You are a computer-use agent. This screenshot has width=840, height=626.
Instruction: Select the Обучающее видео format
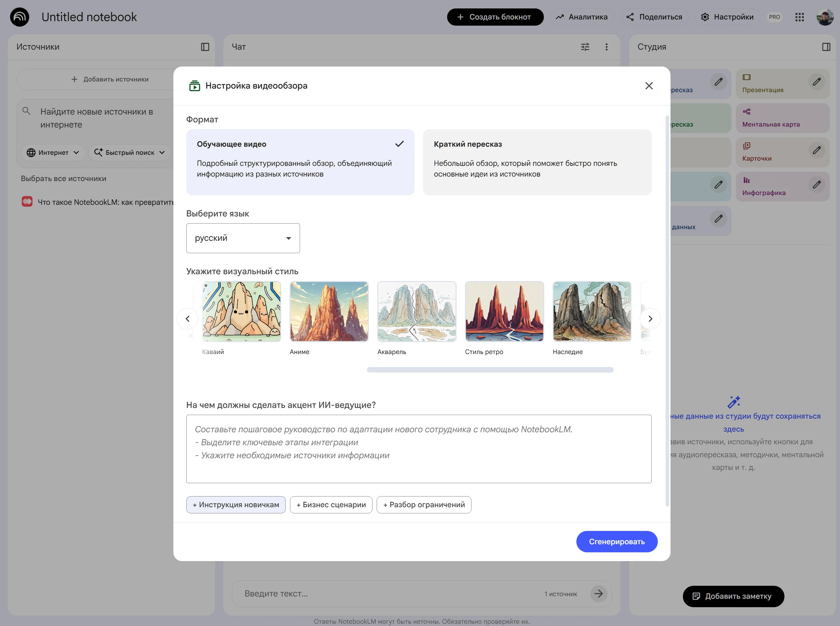[300, 162]
